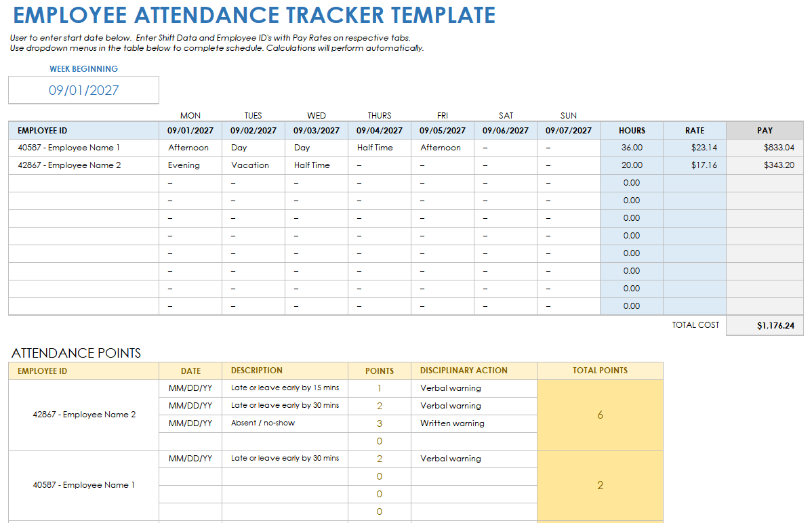Click the Points cell showing 3

pos(379,423)
